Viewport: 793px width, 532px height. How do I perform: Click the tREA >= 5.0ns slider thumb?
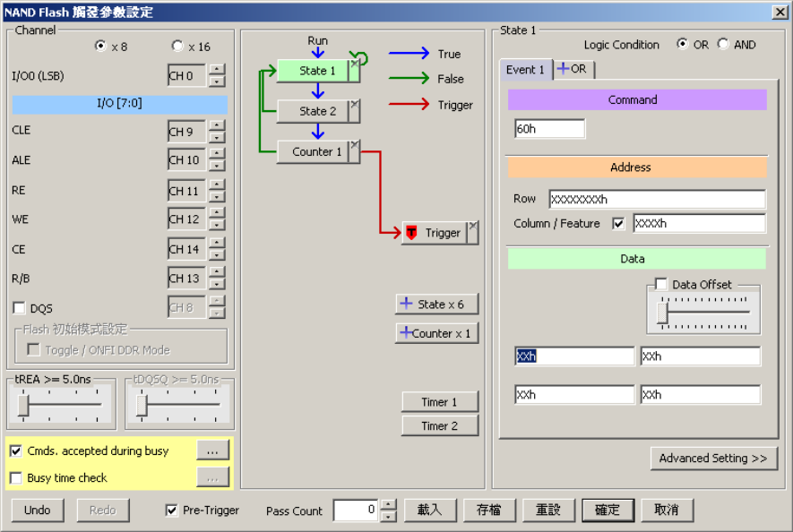click(x=22, y=406)
